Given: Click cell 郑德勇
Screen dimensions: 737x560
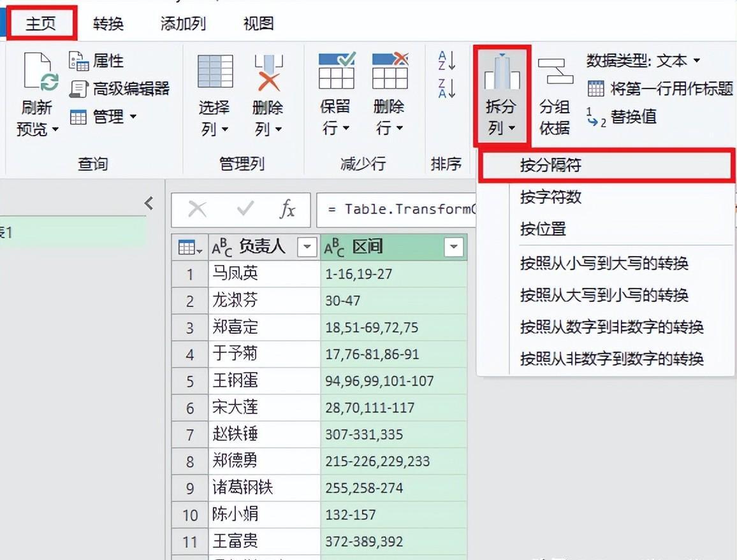Looking at the screenshot, I should point(264,461).
